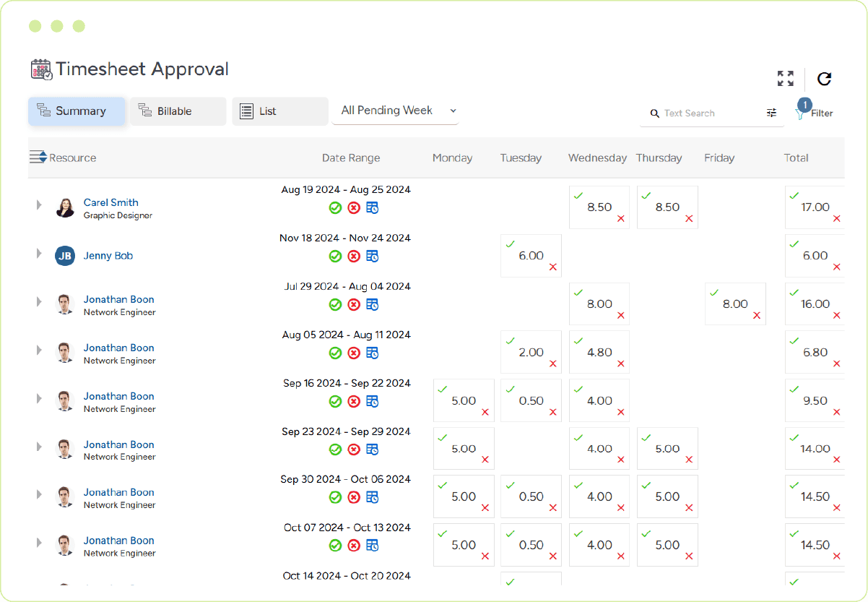
Task: Select the Summary view
Action: 77,111
